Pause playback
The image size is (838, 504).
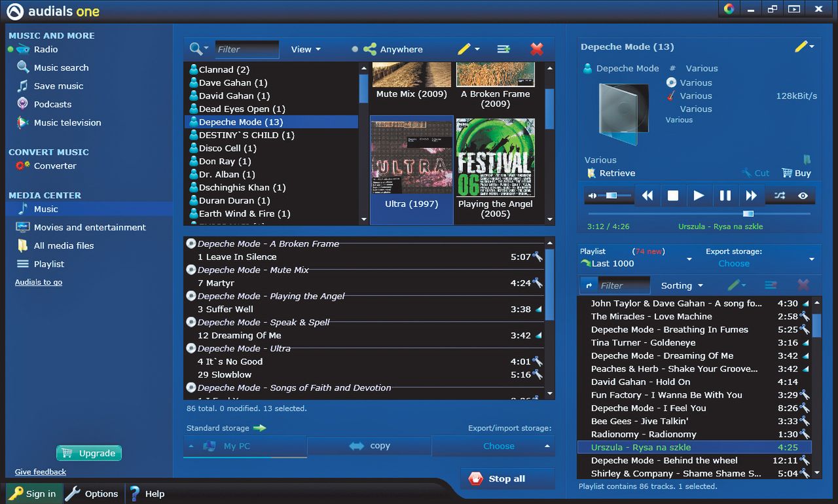[725, 196]
